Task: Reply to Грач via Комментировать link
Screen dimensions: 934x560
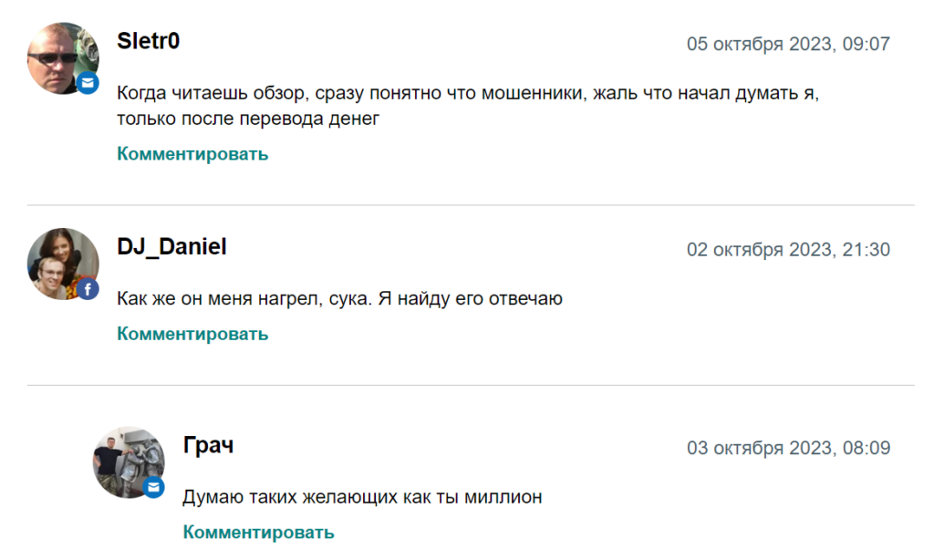Action: [x=258, y=532]
